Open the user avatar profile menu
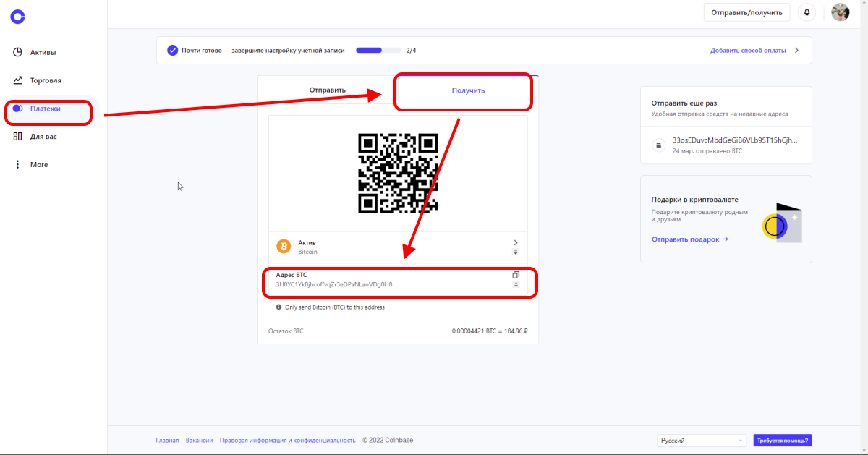The image size is (868, 455). 840,12
